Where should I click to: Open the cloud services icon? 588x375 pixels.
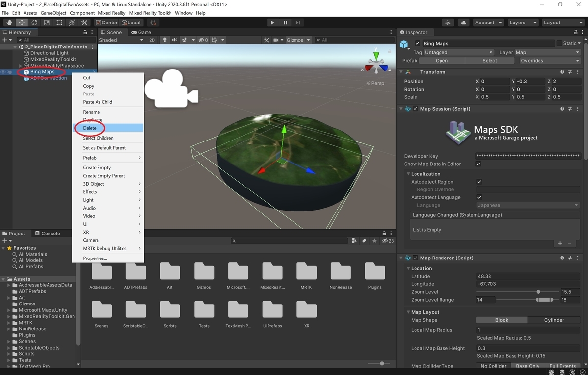[464, 23]
